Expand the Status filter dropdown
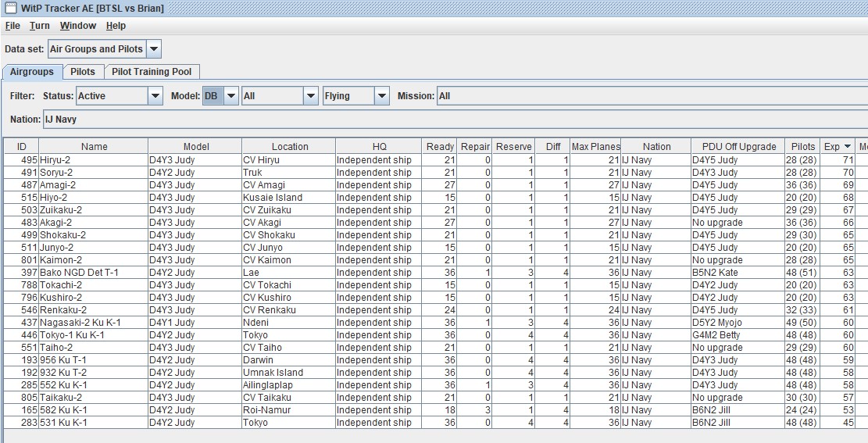Image resolution: width=868 pixels, height=443 pixels. pos(155,96)
